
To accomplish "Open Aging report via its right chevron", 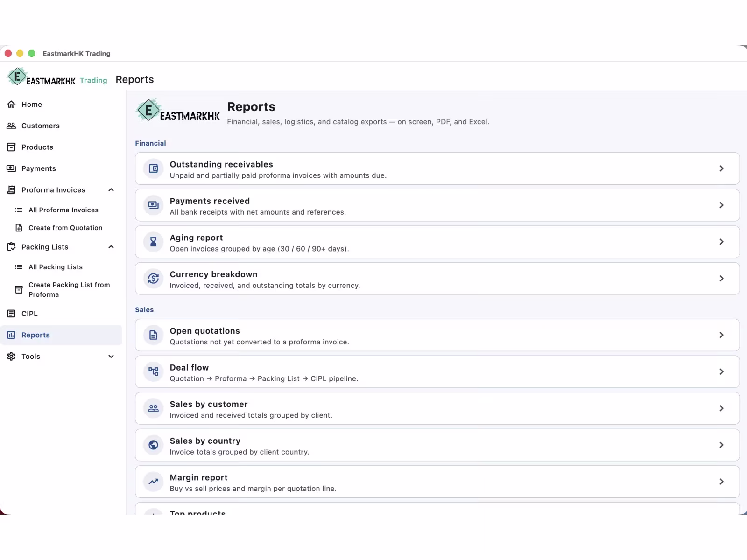I will 721,242.
